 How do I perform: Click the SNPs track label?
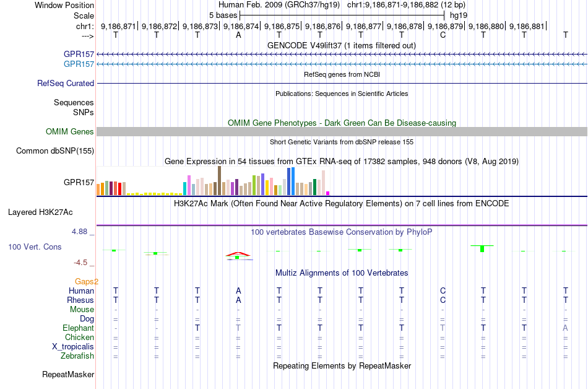tap(84, 112)
